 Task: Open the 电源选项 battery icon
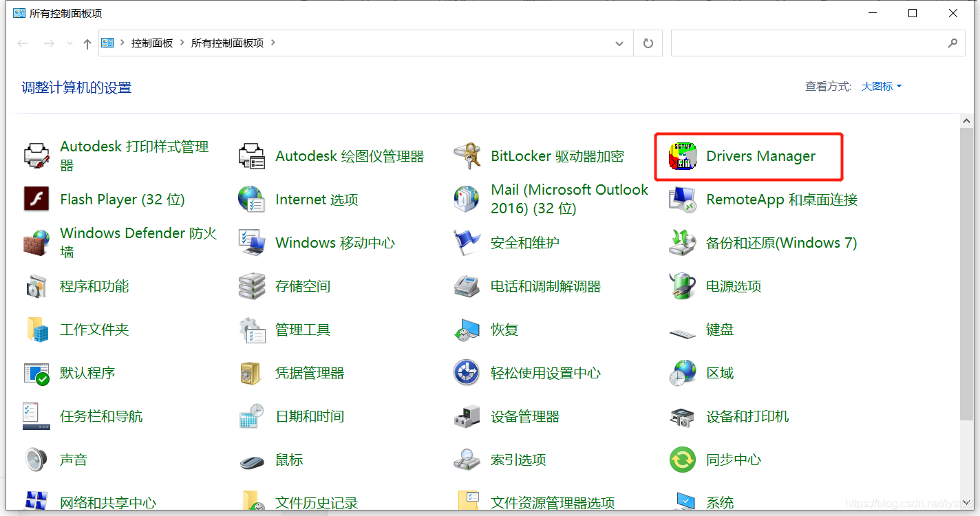683,286
